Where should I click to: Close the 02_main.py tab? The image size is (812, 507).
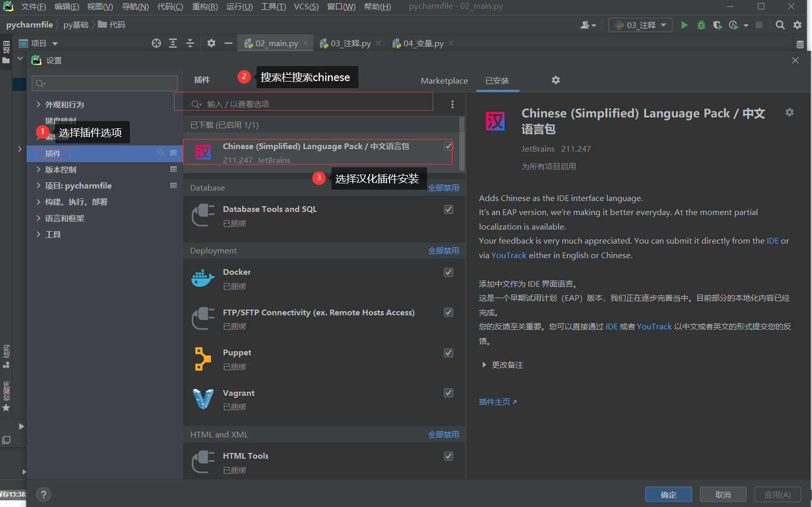[x=305, y=43]
